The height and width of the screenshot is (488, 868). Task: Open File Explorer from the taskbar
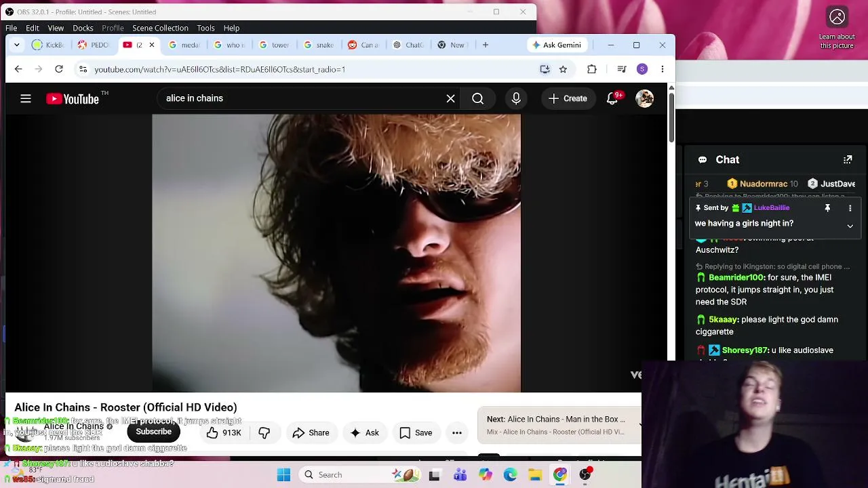pyautogui.click(x=535, y=475)
